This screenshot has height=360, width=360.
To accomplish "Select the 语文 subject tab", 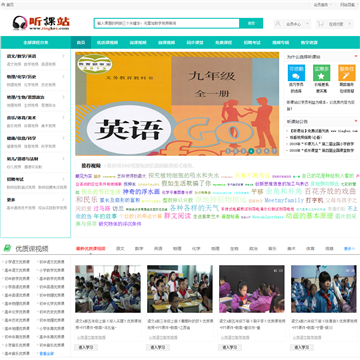I will pyautogui.click(x=120, y=249).
